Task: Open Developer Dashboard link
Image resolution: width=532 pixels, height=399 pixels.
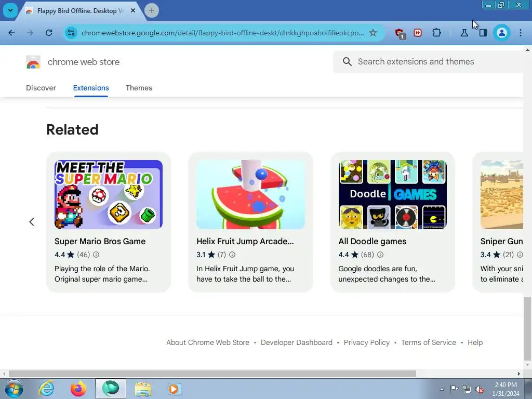Action: (297, 342)
